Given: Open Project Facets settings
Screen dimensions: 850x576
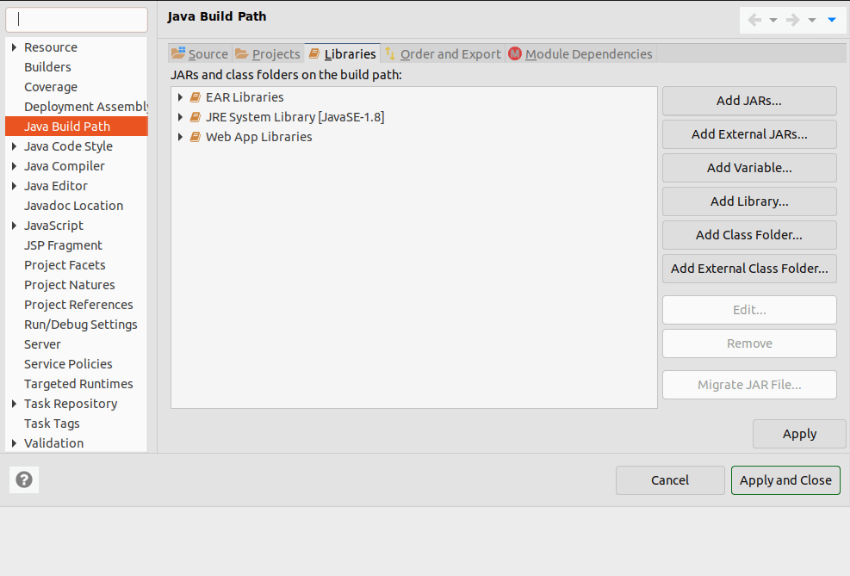Looking at the screenshot, I should click(x=65, y=266).
